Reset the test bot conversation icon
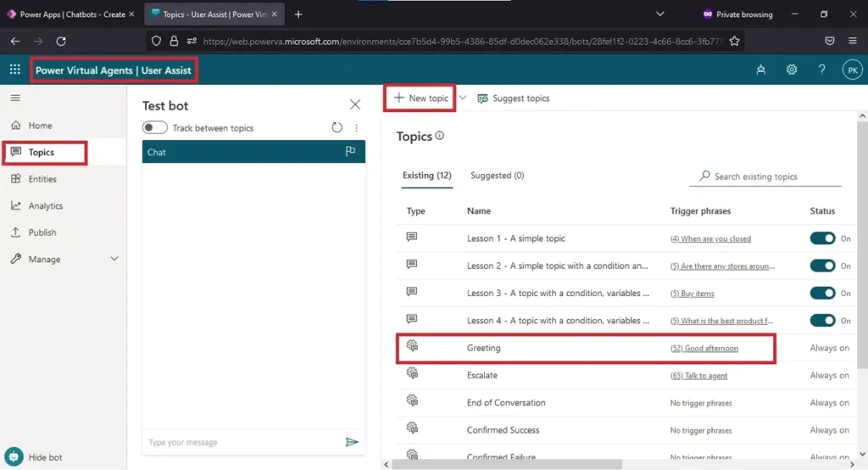The width and height of the screenshot is (868, 470). coord(337,127)
